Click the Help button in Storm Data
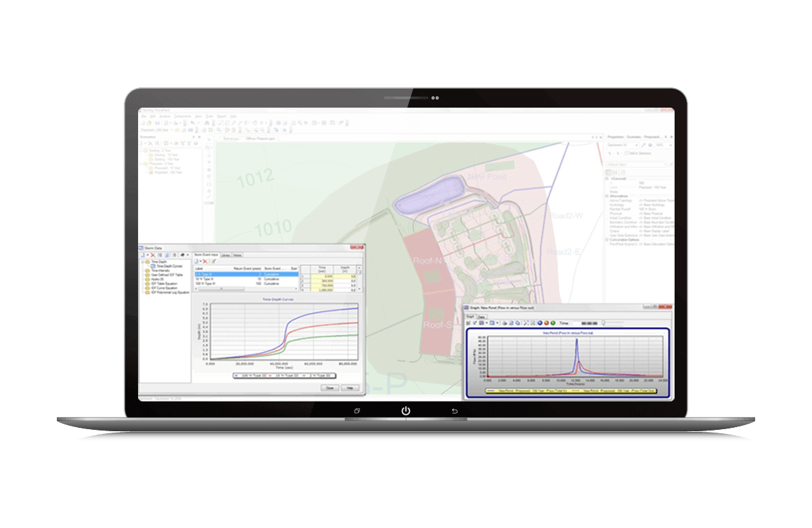The width and height of the screenshot is (812, 528). (x=349, y=388)
